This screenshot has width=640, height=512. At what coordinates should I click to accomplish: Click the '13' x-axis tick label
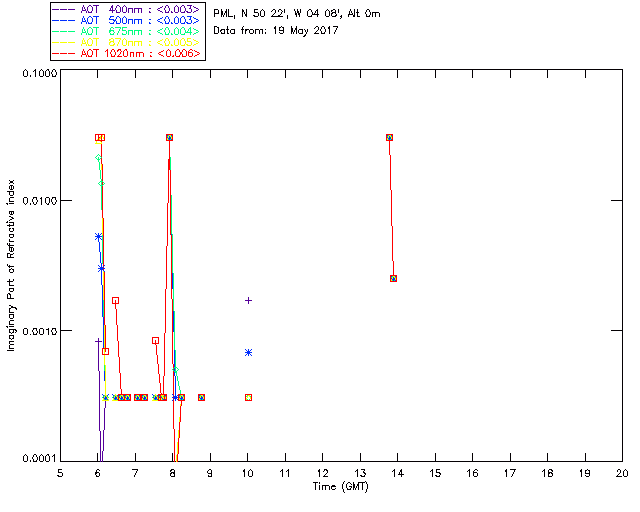(x=360, y=473)
